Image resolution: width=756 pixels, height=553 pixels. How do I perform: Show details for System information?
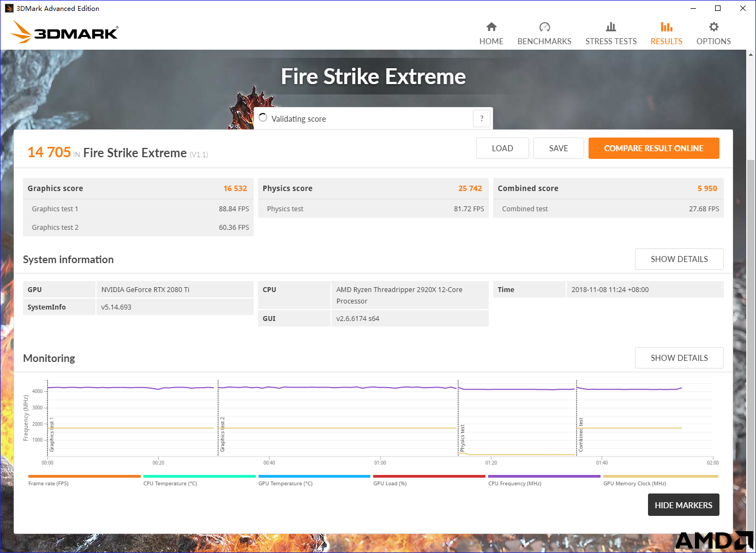click(679, 259)
